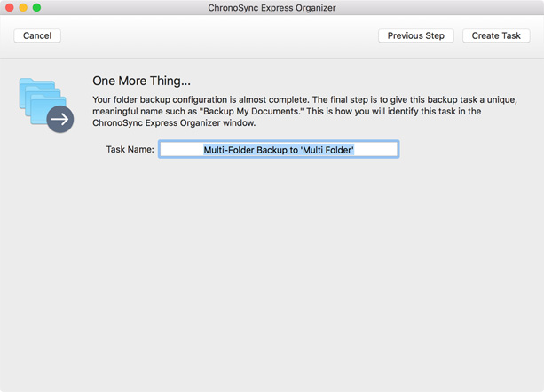Screen dimensions: 544x392
Task: Click the stacked blue folders icon
Action: click(x=42, y=101)
